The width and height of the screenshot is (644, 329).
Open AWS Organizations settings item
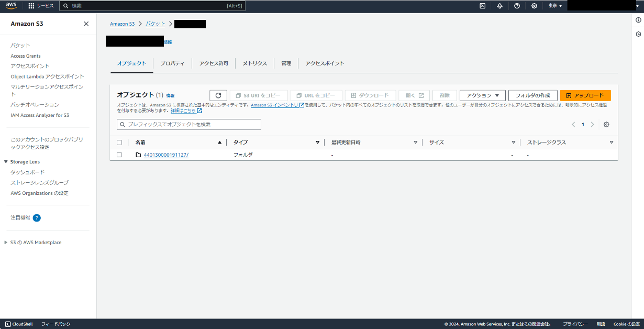tap(39, 193)
